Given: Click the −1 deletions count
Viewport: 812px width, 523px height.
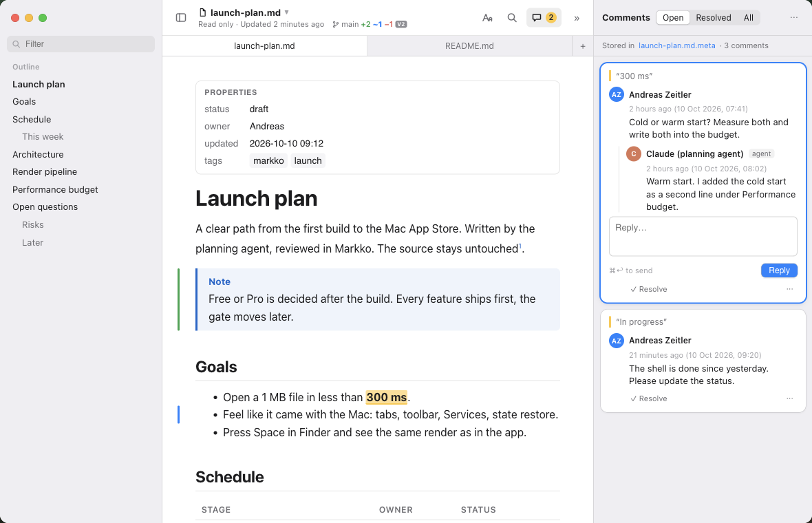Looking at the screenshot, I should click(x=388, y=24).
